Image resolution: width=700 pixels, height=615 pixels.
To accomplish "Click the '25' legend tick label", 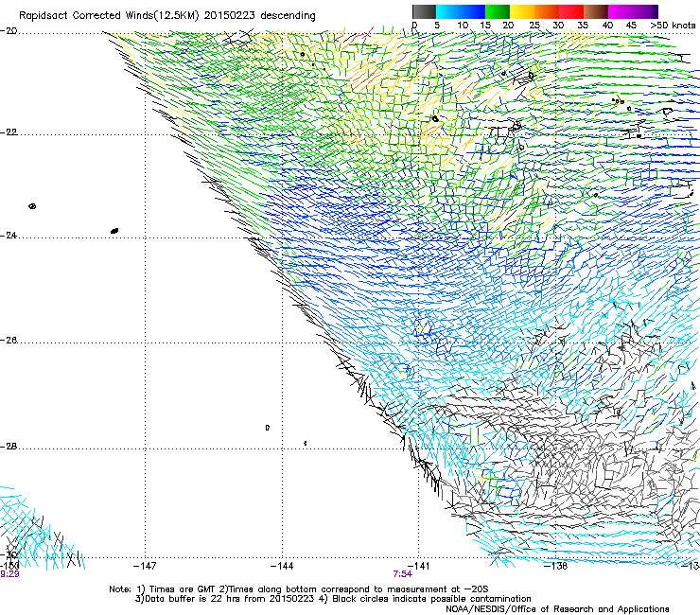I will click(534, 26).
